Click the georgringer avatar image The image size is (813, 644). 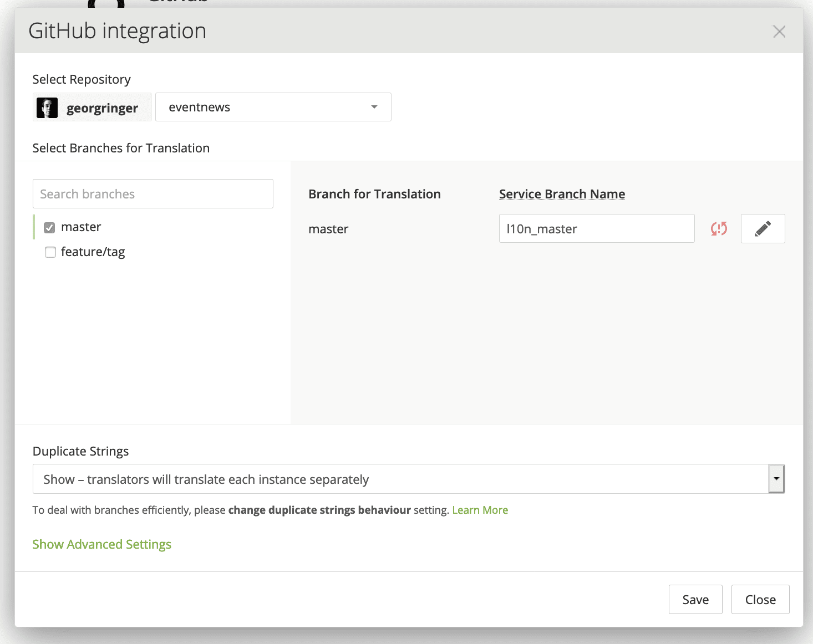click(47, 108)
